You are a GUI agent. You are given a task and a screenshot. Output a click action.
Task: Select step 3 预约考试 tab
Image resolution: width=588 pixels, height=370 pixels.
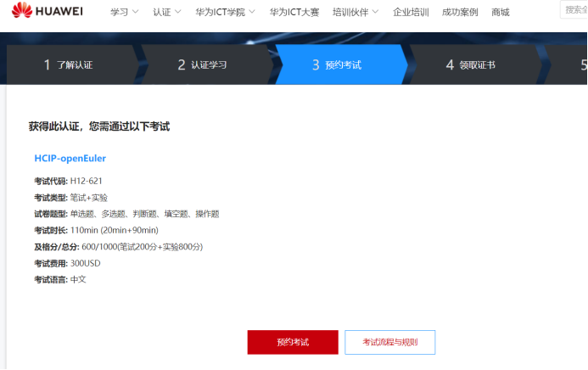pyautogui.click(x=340, y=64)
